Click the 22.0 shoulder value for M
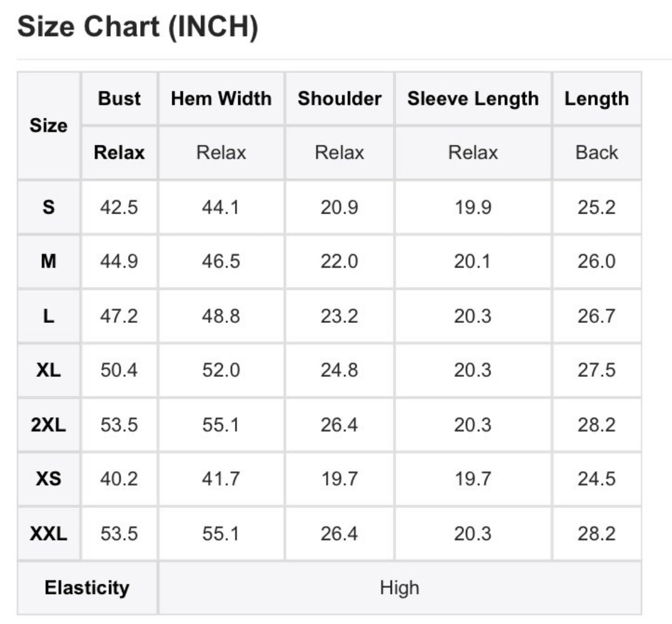The image size is (672, 624). click(339, 261)
